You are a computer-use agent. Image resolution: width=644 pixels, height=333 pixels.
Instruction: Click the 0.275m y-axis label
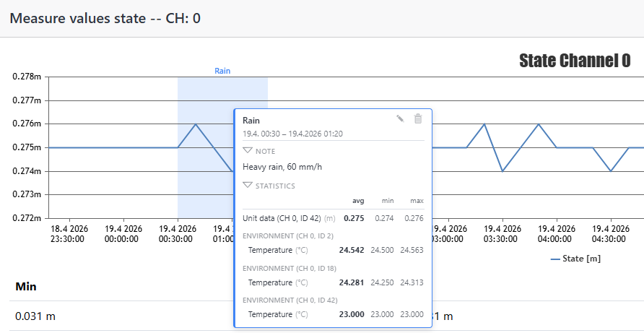point(27,147)
